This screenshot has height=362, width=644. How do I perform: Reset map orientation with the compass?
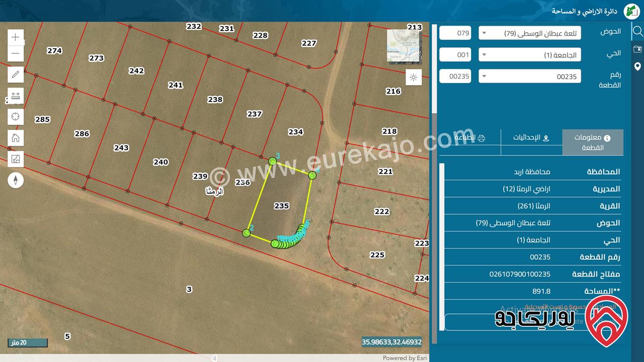pos(16,180)
